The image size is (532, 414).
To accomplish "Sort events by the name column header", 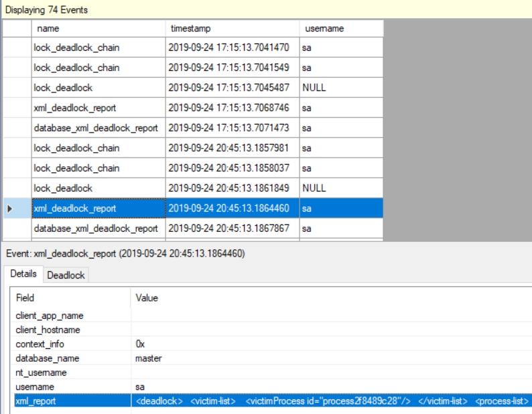I will (97, 28).
